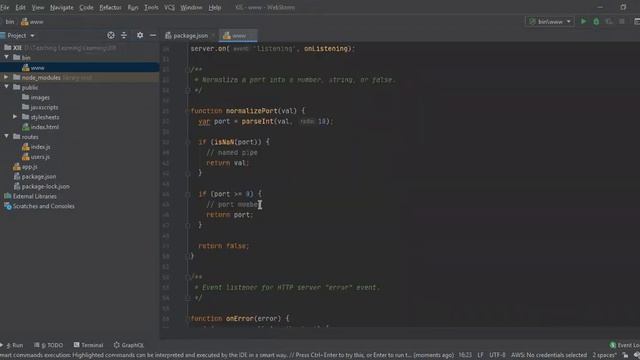Open the Window menu
The width and height of the screenshot is (640, 360).
[x=191, y=7]
